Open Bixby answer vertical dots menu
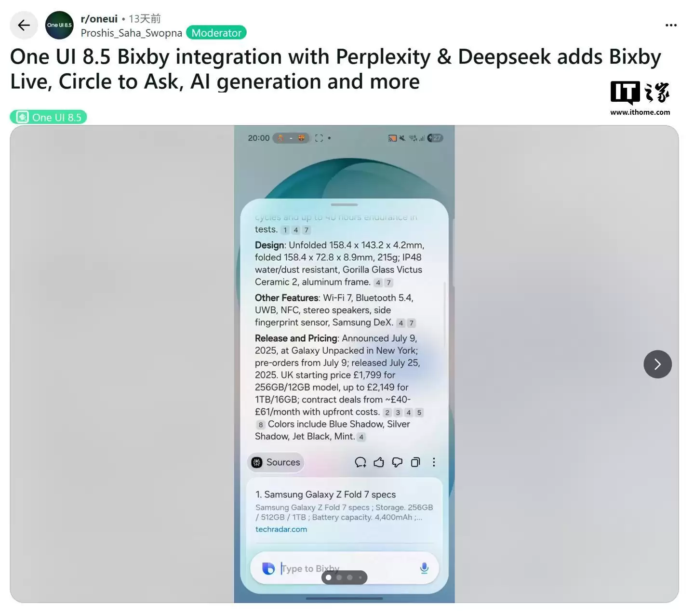694x616 pixels. tap(434, 462)
